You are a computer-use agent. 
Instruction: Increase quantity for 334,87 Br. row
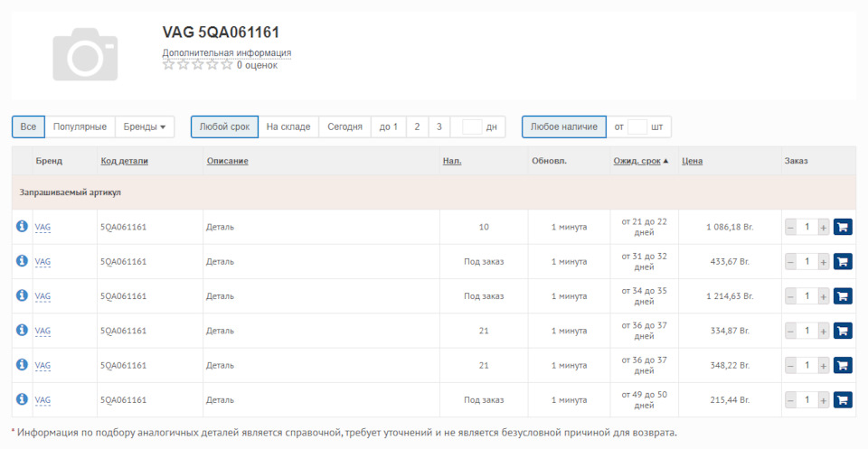823,332
